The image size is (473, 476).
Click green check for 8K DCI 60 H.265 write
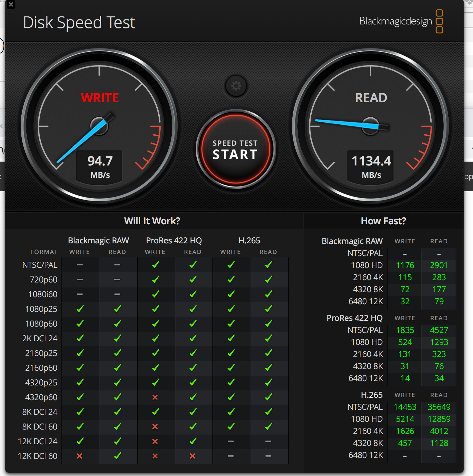(x=231, y=427)
